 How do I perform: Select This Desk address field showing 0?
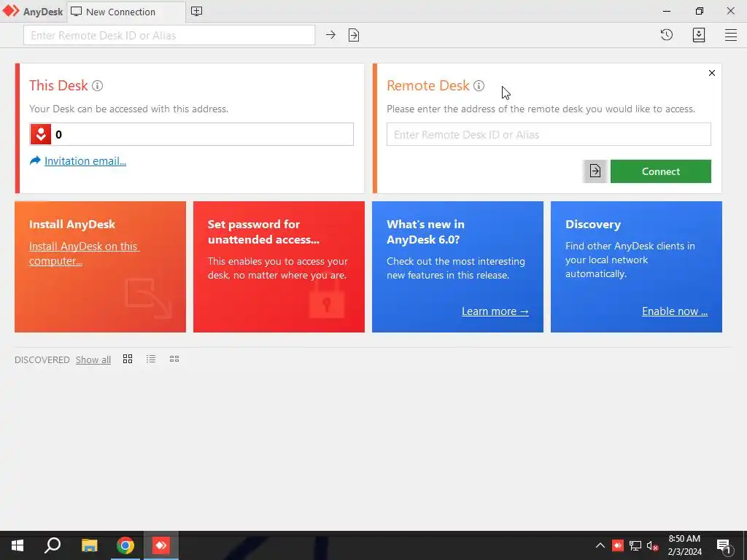192,134
